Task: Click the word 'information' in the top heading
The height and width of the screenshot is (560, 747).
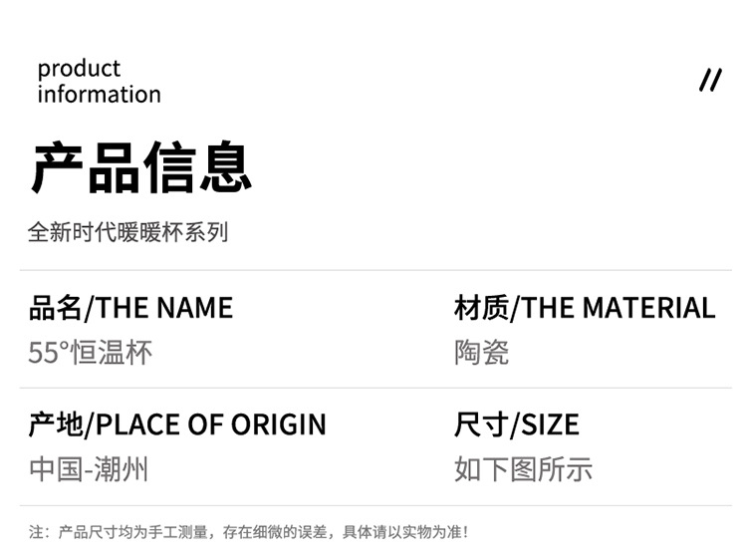Action: [x=99, y=94]
